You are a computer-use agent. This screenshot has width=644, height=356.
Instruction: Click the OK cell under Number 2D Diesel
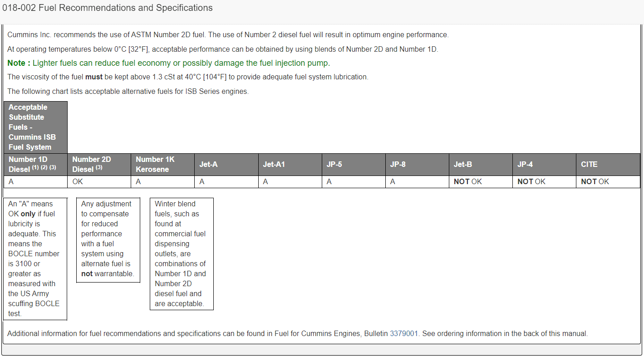[x=99, y=181]
